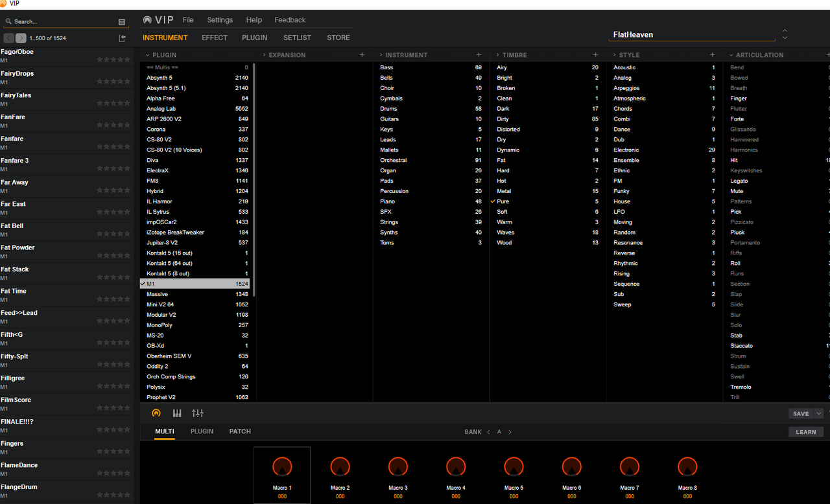Collapse the PLUGIN filter column
The height and width of the screenshot is (504, 830).
coord(148,55)
